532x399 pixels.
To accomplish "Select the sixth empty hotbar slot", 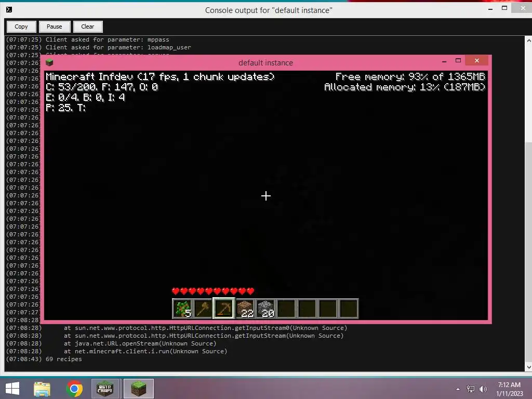I will [286, 309].
